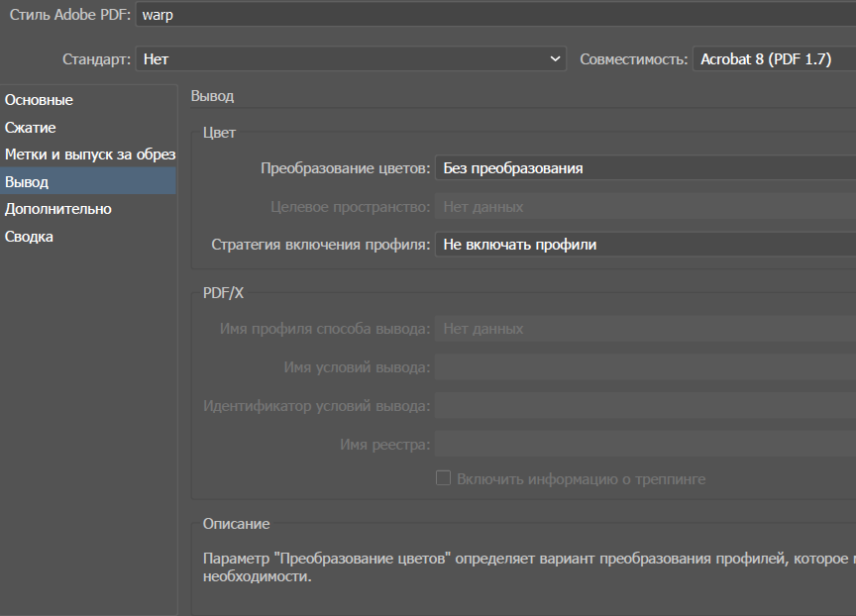Click the Вывод panel heading at top
The width and height of the screenshot is (856, 616).
click(212, 96)
